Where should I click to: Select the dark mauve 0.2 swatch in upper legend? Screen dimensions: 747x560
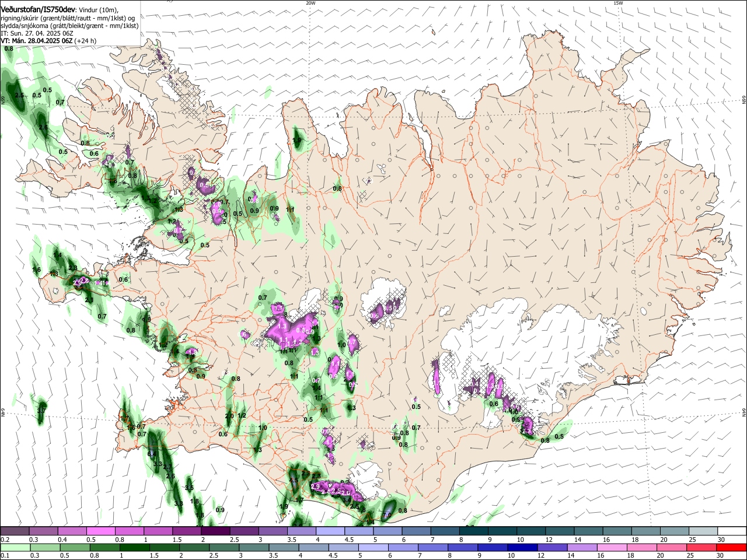coord(15,531)
